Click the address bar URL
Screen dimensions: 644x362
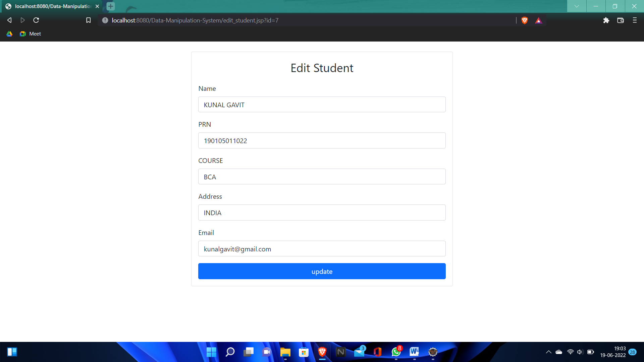tap(195, 20)
